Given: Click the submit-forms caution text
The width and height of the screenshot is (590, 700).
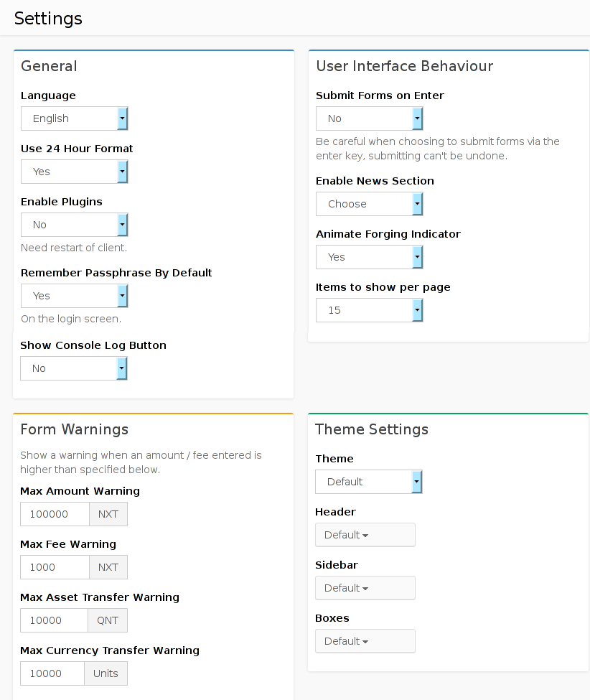Looking at the screenshot, I should pos(438,149).
